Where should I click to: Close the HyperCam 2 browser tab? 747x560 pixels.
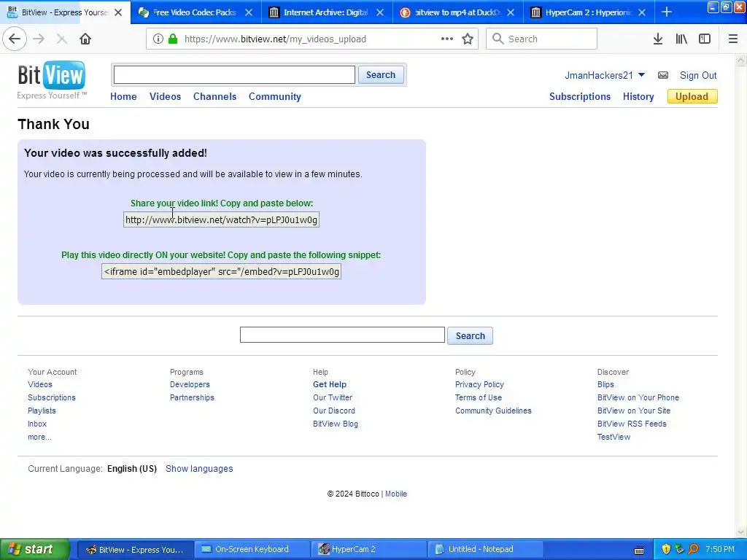pos(642,12)
